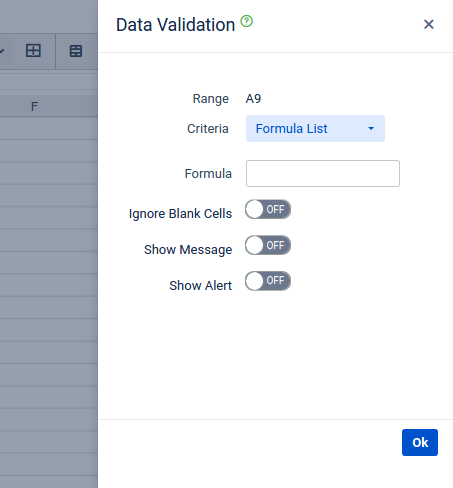Click the Show Message label
The image size is (453, 488).
tap(188, 250)
